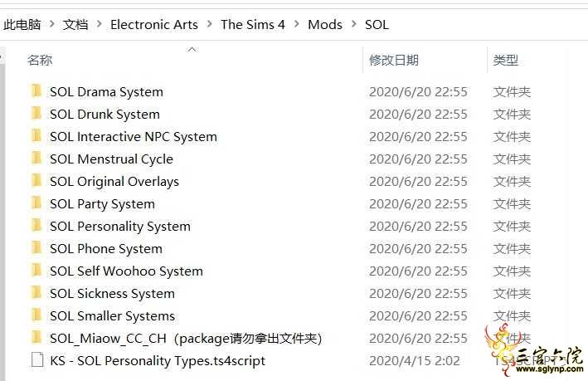Click the ts4script file icon
Screen dimensions: 588x381
point(36,360)
